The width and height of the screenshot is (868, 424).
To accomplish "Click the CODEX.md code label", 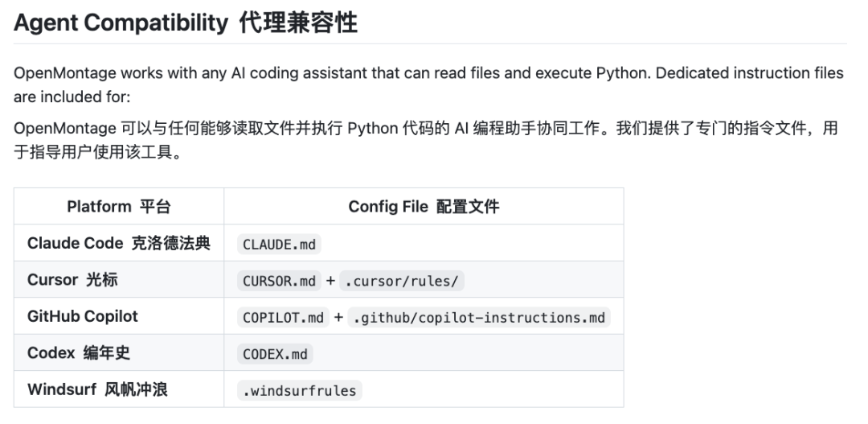I will pos(275,354).
